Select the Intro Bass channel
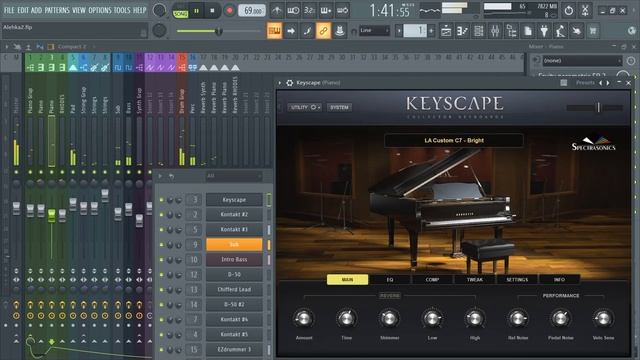Image resolution: width=640 pixels, height=360 pixels. (234, 260)
